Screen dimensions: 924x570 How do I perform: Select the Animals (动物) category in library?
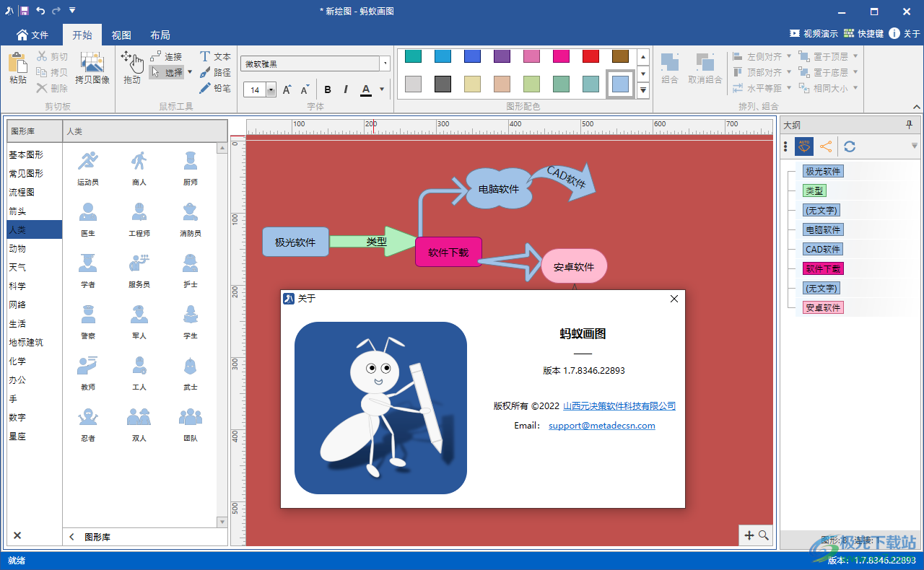coord(17,248)
